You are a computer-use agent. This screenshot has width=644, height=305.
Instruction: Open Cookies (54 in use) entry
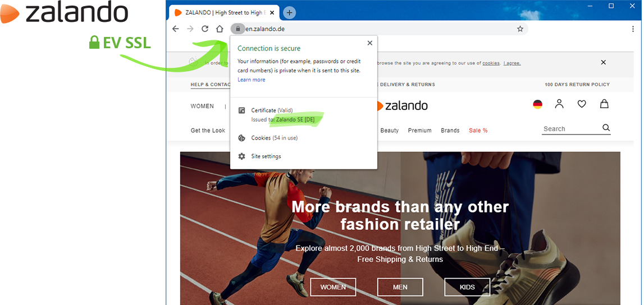pos(274,138)
